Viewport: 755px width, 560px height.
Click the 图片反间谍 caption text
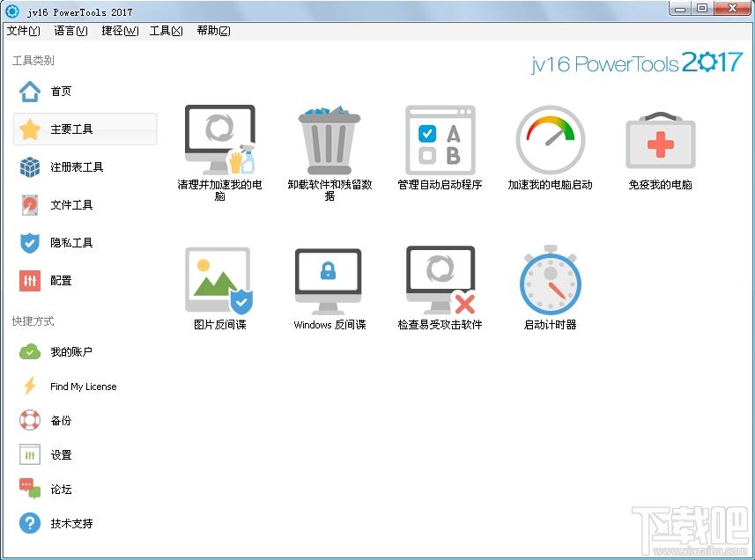pyautogui.click(x=220, y=325)
